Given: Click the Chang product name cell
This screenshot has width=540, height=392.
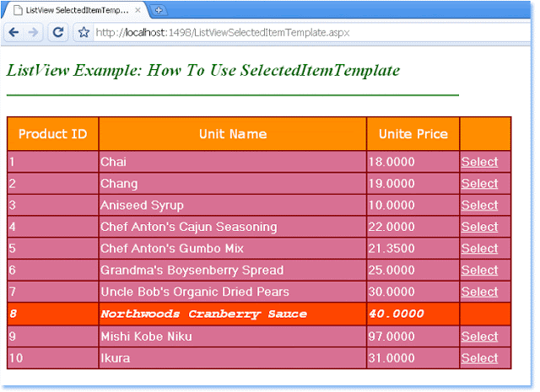Looking at the screenshot, I should tap(233, 184).
